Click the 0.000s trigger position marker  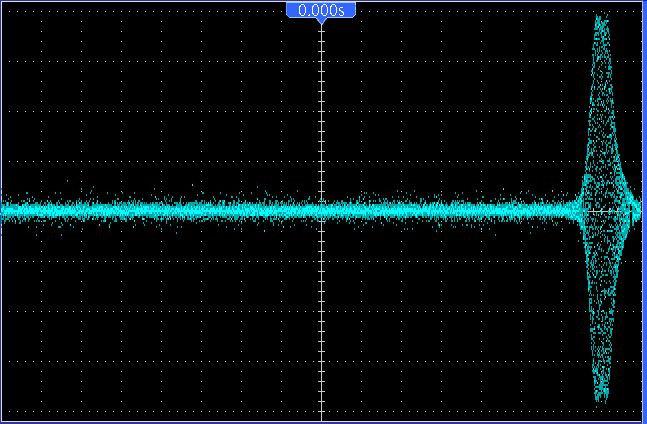[x=321, y=11]
